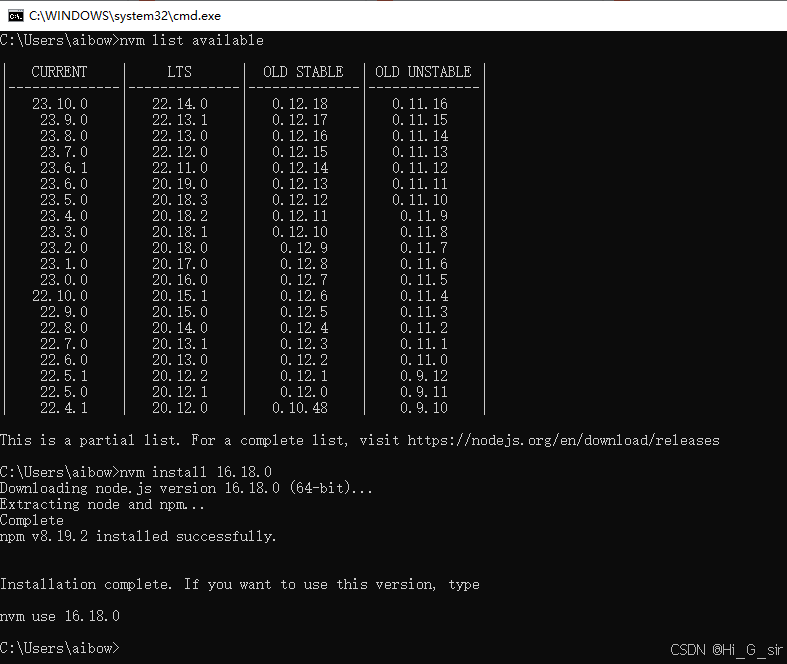Click the 'nvm install 16.18.0' command line
This screenshot has width=787, height=664.
pos(136,472)
